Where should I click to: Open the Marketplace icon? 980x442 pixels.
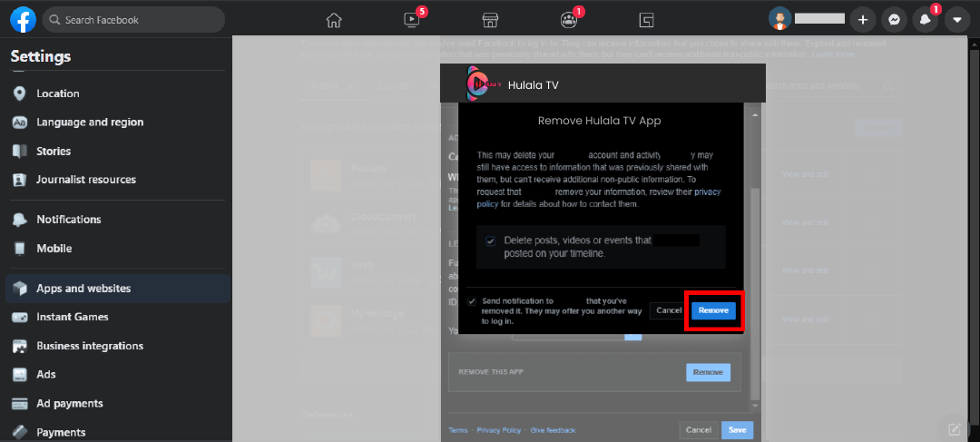coord(490,20)
